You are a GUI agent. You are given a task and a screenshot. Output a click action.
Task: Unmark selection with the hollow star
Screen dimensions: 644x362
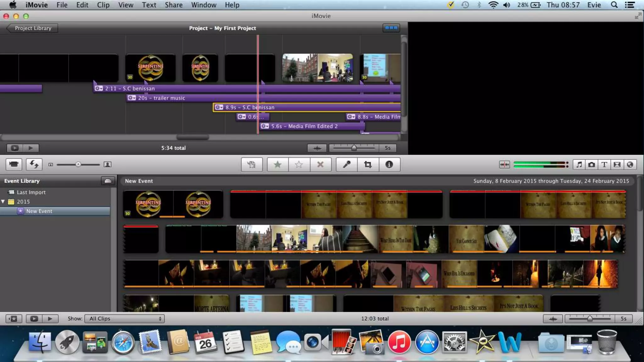(299, 164)
